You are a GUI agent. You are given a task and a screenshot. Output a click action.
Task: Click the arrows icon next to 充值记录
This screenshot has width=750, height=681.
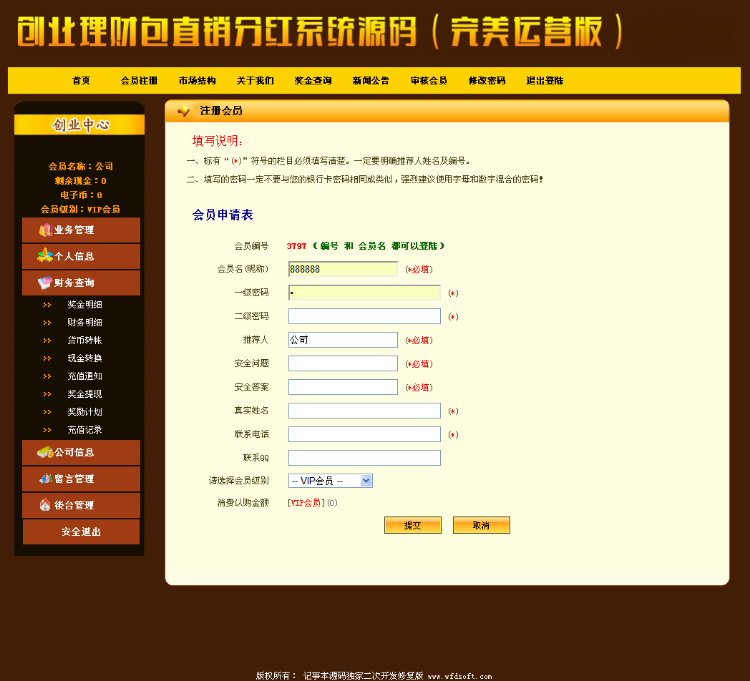(47, 430)
